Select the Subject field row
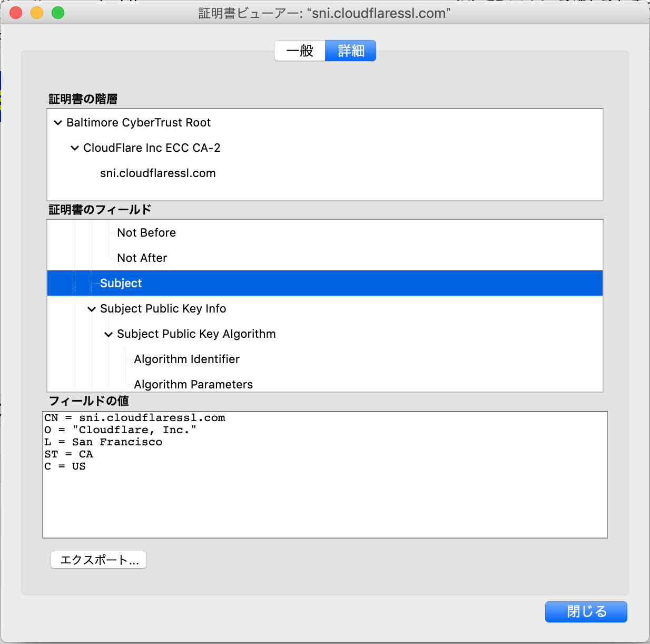 pyautogui.click(x=325, y=283)
